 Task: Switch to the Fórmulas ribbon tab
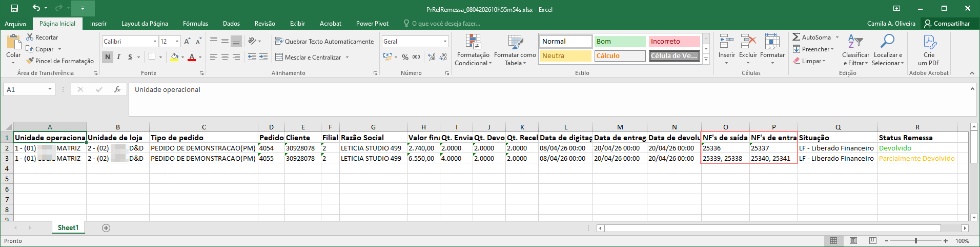click(195, 24)
